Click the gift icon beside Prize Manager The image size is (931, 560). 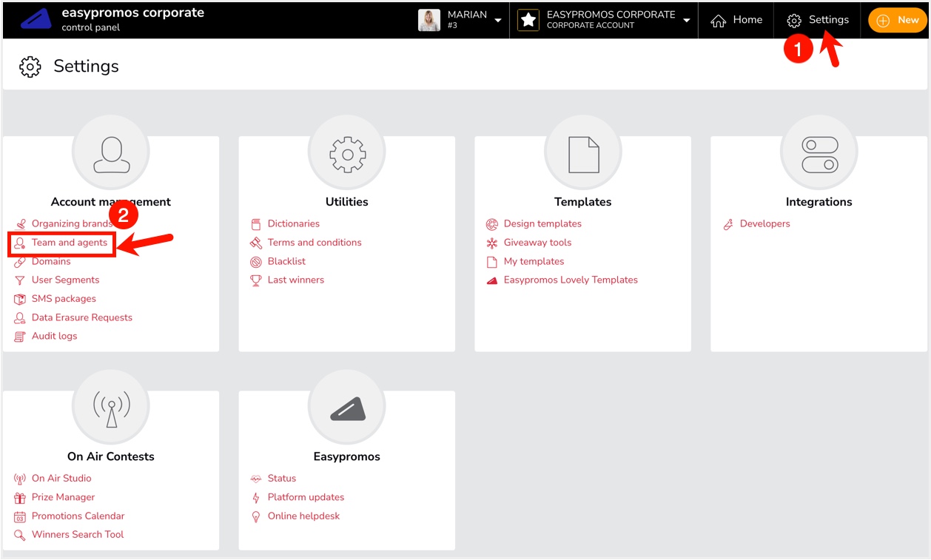tap(20, 498)
